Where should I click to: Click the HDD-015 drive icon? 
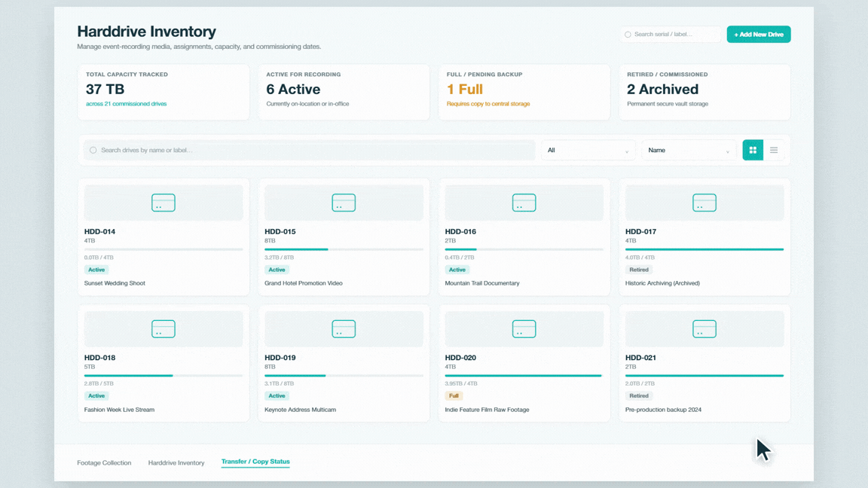pyautogui.click(x=344, y=203)
